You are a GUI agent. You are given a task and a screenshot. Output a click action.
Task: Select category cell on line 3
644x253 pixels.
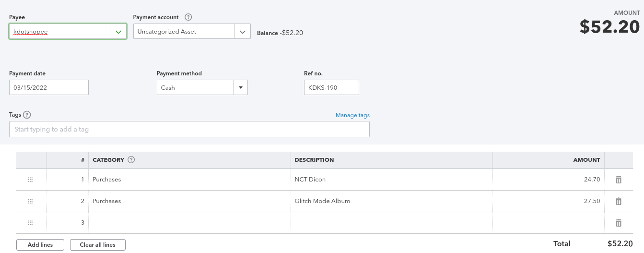pyautogui.click(x=189, y=223)
